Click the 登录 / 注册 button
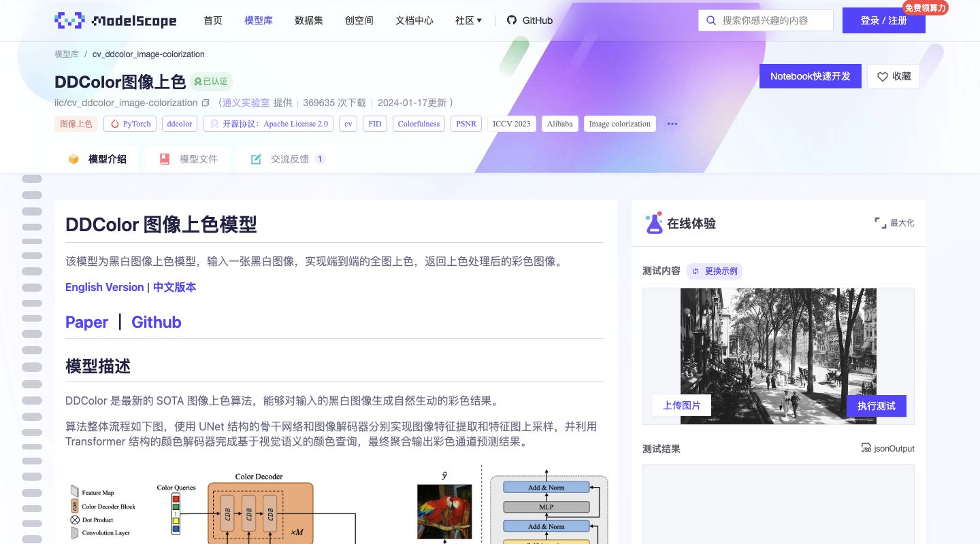 click(x=884, y=20)
